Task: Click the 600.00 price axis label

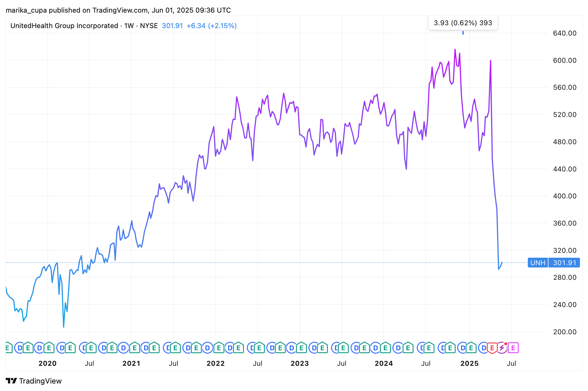Action: 565,60
